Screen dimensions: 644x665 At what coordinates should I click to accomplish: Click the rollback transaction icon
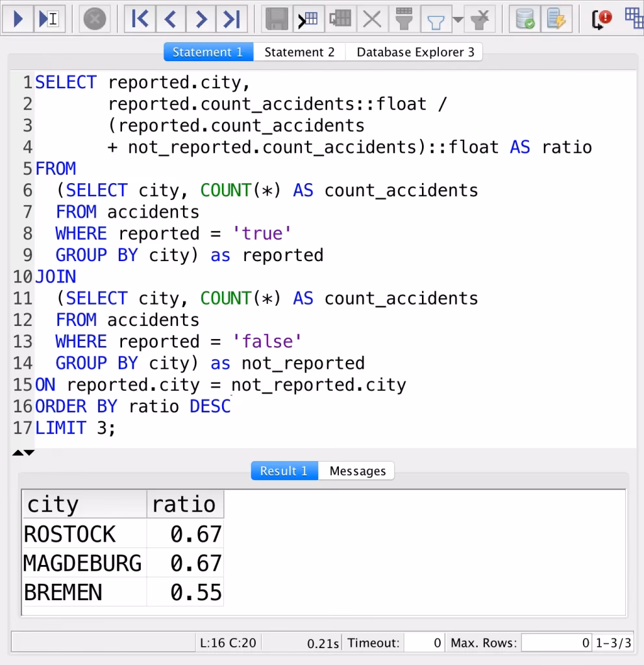[x=556, y=19]
